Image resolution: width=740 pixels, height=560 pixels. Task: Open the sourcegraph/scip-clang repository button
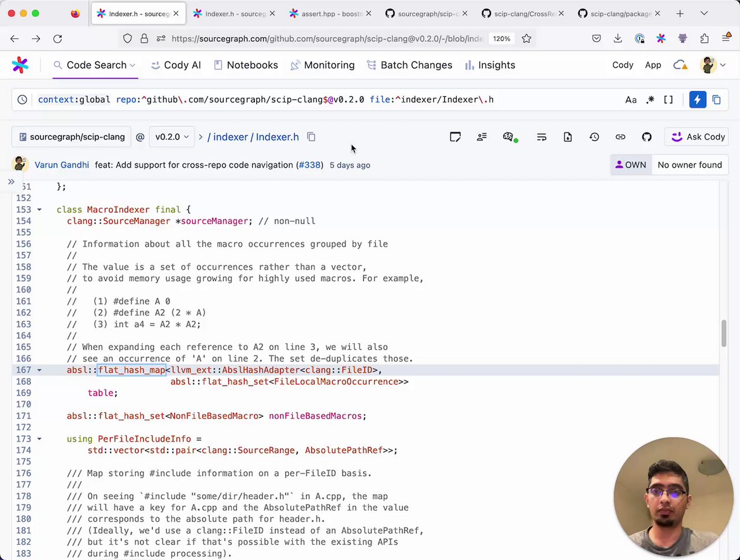click(x=71, y=137)
